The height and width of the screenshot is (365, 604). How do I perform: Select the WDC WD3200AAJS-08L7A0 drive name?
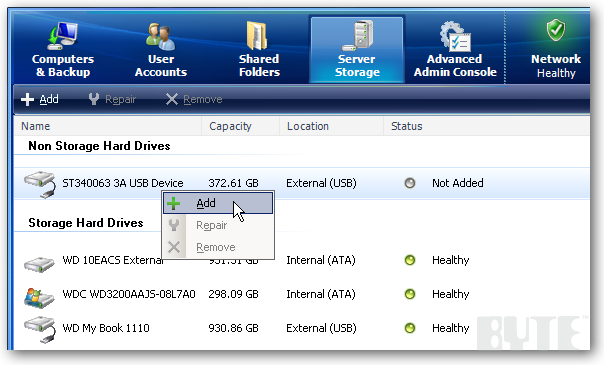(129, 294)
